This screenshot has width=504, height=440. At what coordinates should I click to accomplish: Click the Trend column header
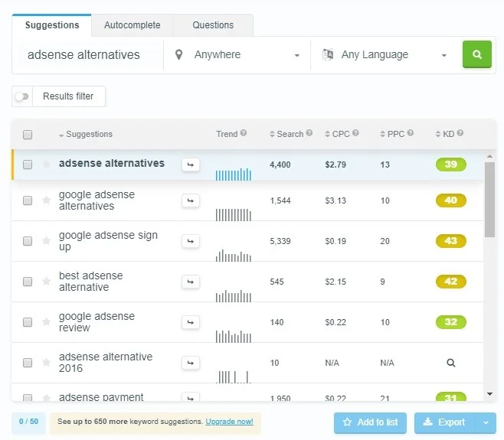click(x=227, y=134)
